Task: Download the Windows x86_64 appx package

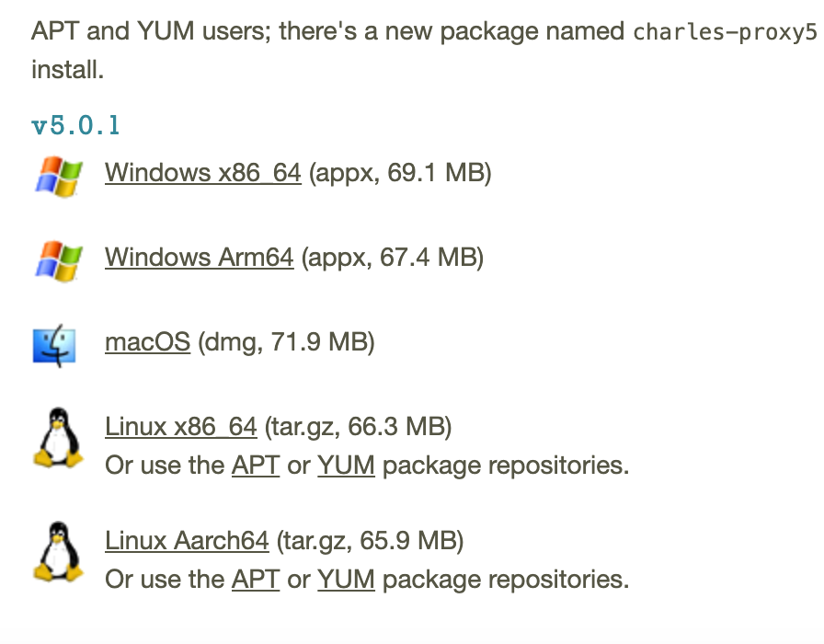Action: [x=203, y=172]
